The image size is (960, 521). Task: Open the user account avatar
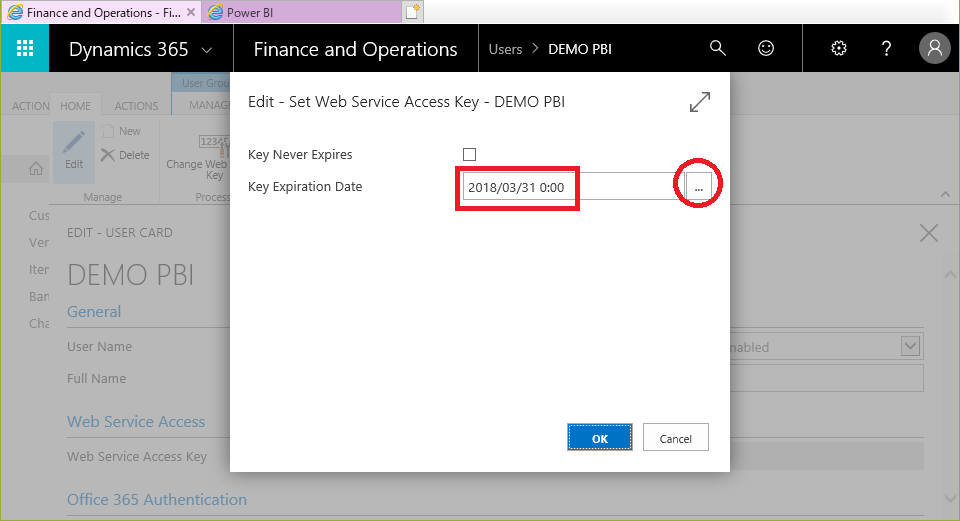coord(934,48)
